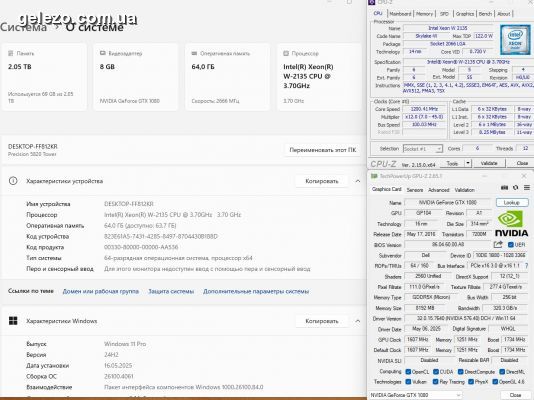Click the Процессор card icon
Image resolution: width=534 pixels, height=400 pixels.
286,53
